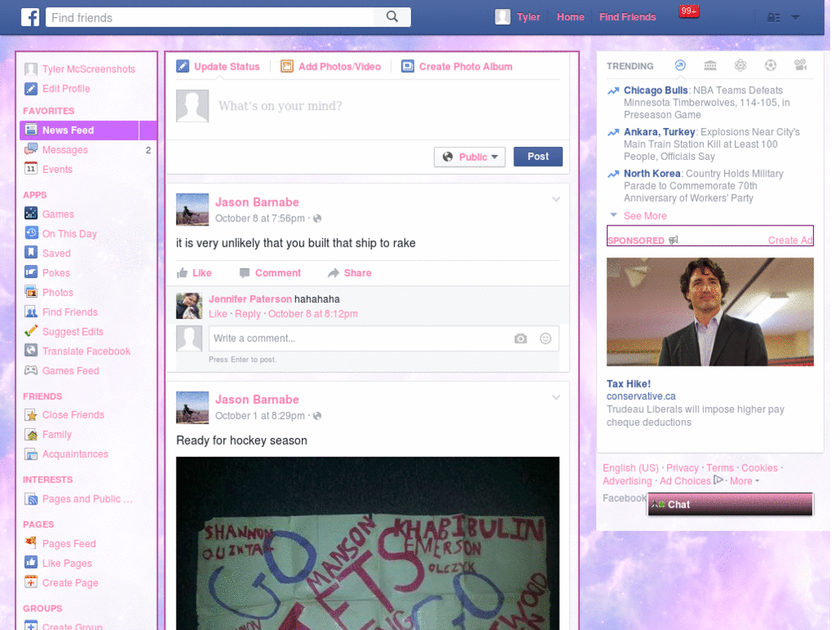Show politics trending icon
Viewport: 840px width, 630px height.
710,66
